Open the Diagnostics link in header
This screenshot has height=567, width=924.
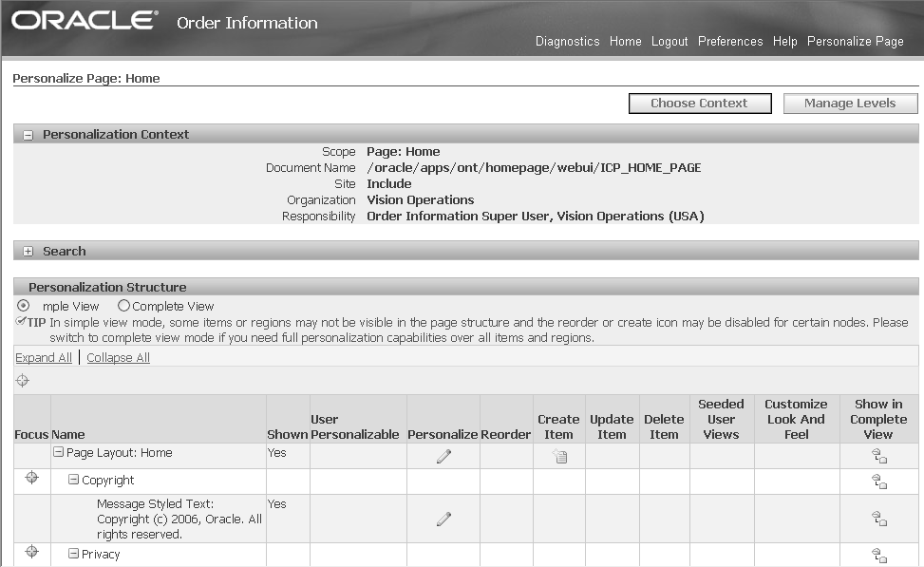point(568,41)
